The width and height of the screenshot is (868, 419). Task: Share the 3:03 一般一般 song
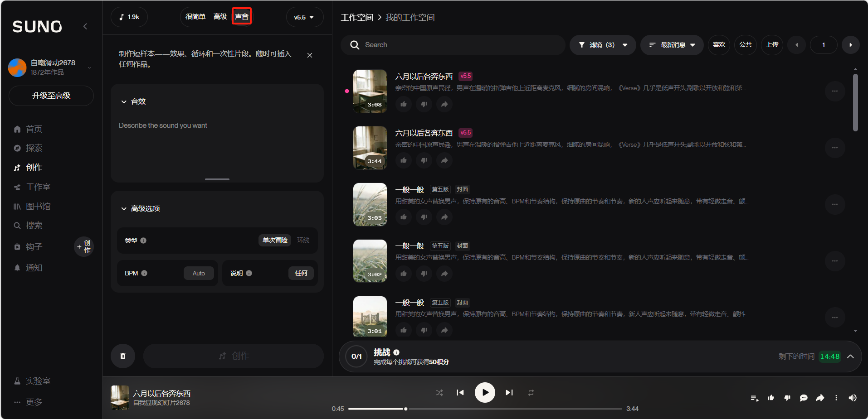pos(444,217)
